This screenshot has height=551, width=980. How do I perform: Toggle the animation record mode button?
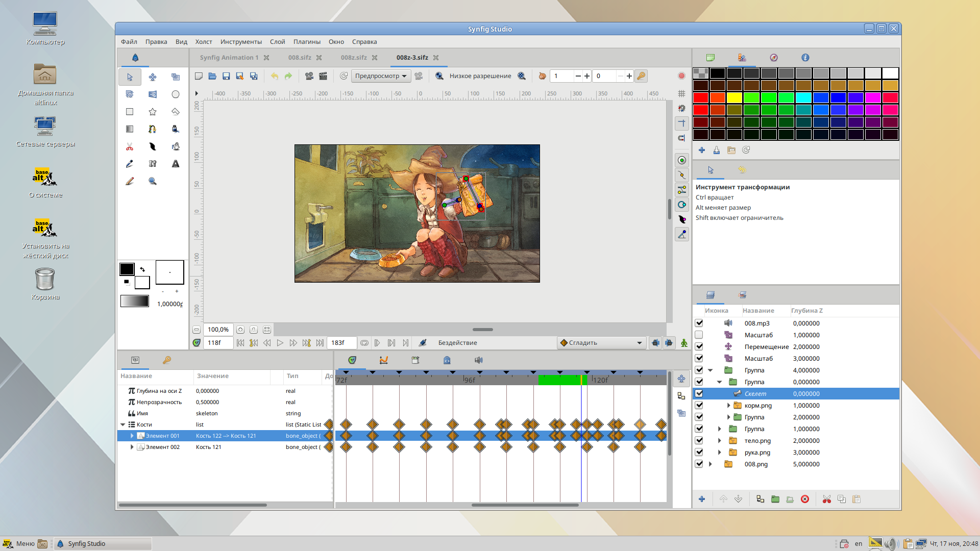pyautogui.click(x=684, y=343)
